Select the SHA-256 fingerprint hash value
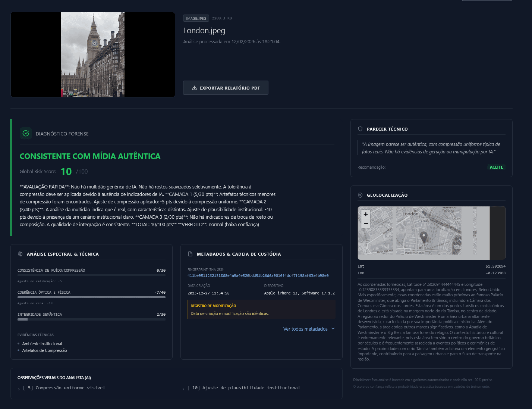The image size is (532, 409). [258, 276]
